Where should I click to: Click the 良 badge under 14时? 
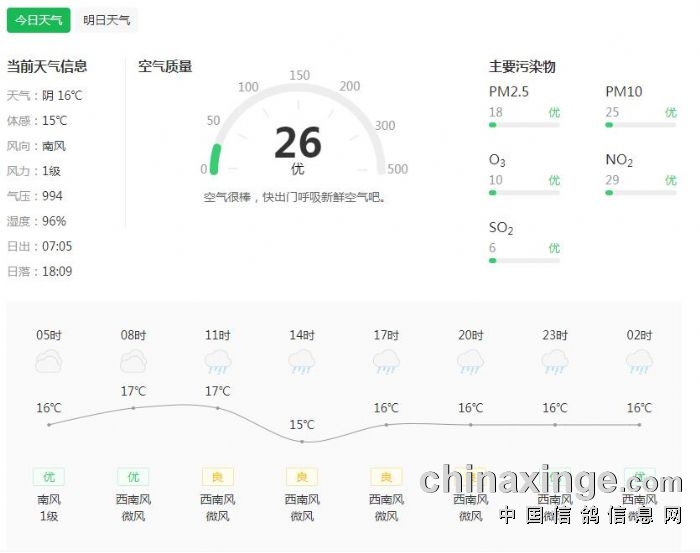pyautogui.click(x=302, y=477)
